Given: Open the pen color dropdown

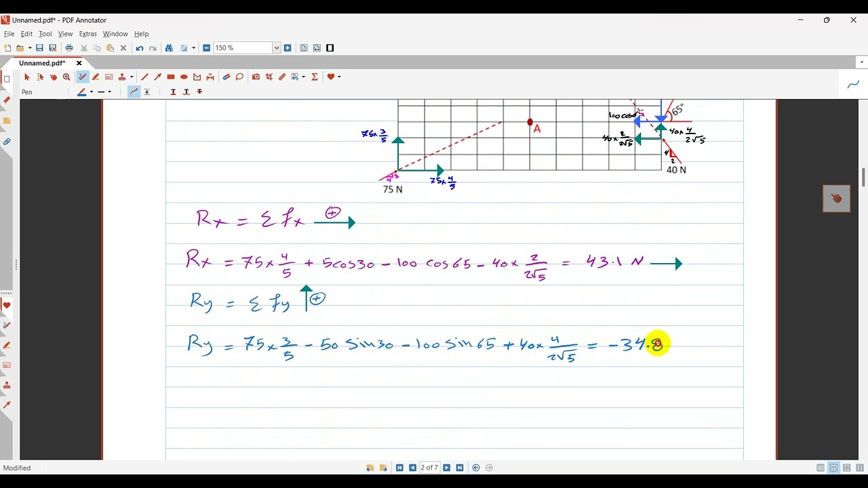Looking at the screenshot, I should point(91,92).
